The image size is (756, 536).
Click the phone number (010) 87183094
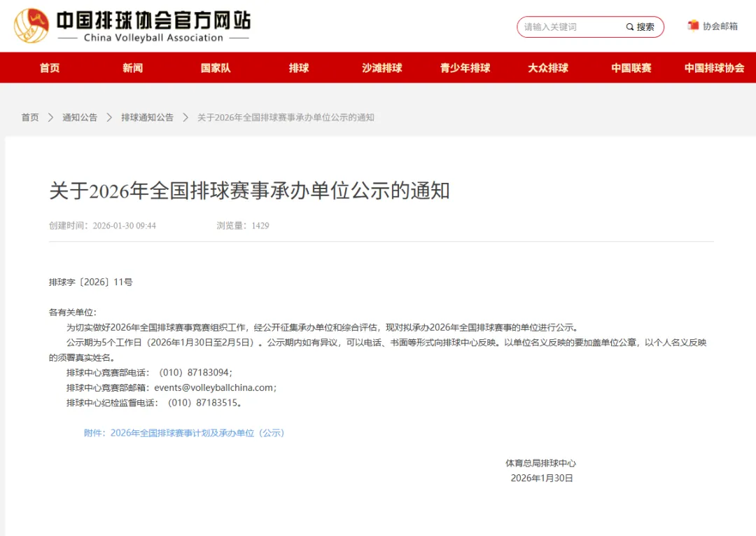point(195,373)
